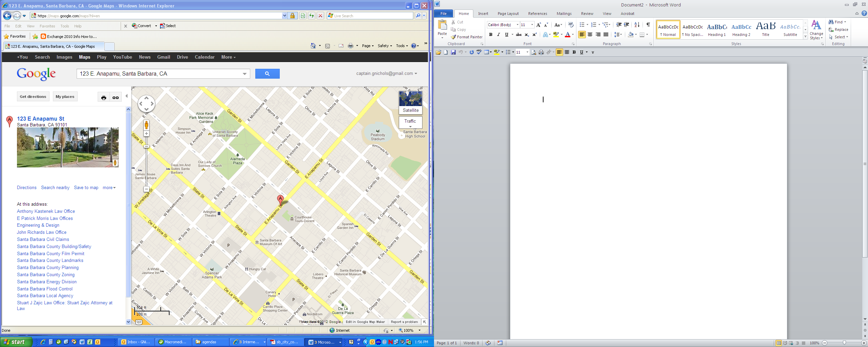Toggle Show/Hide paragraph marks in Word
This screenshot has height=347, width=868.
[x=648, y=25]
